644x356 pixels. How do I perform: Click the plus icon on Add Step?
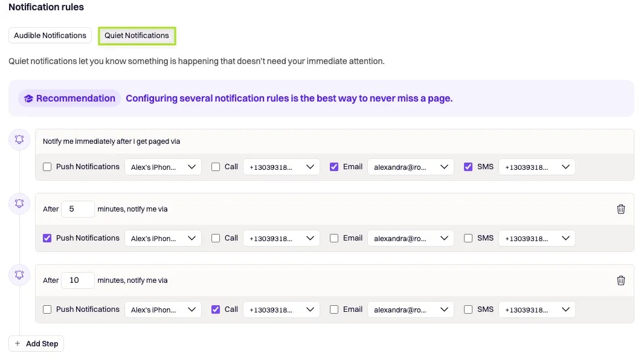click(18, 343)
